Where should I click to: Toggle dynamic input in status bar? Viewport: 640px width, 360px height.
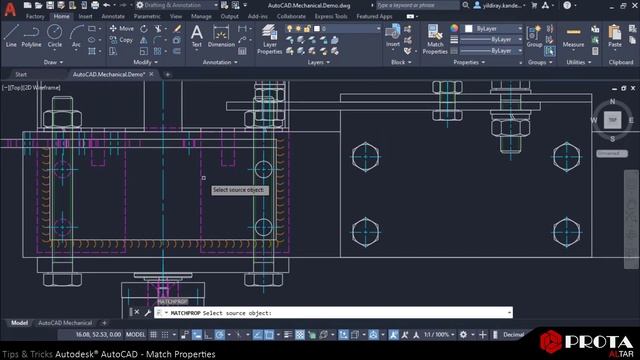pos(197,335)
